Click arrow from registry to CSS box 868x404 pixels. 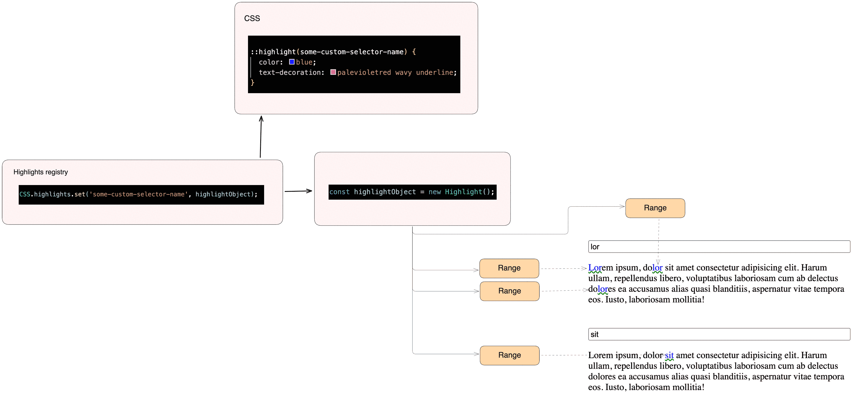[260, 136]
